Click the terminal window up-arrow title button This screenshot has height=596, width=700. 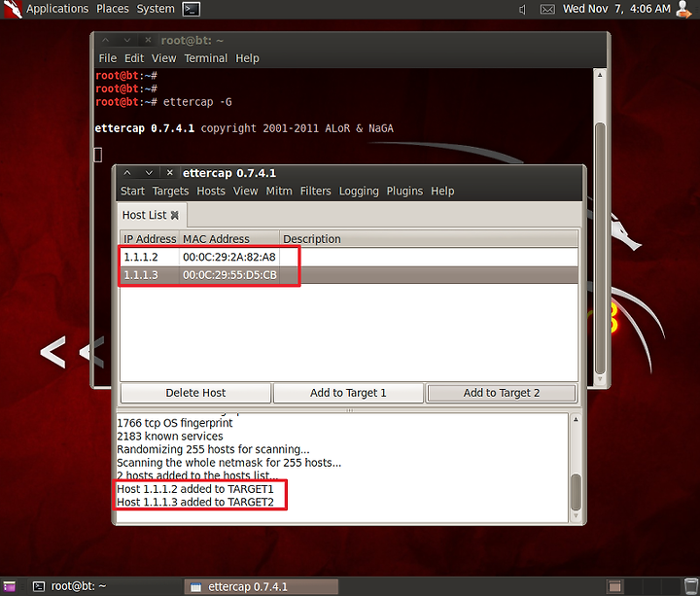pyautogui.click(x=105, y=40)
